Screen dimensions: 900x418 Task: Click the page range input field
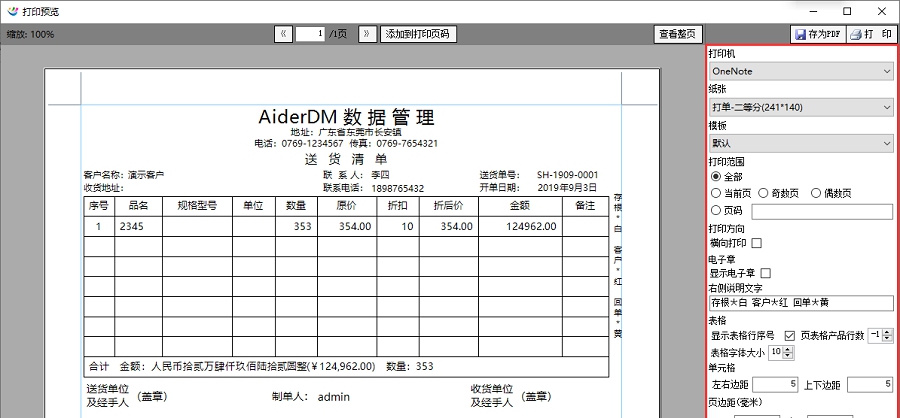pyautogui.click(x=822, y=211)
